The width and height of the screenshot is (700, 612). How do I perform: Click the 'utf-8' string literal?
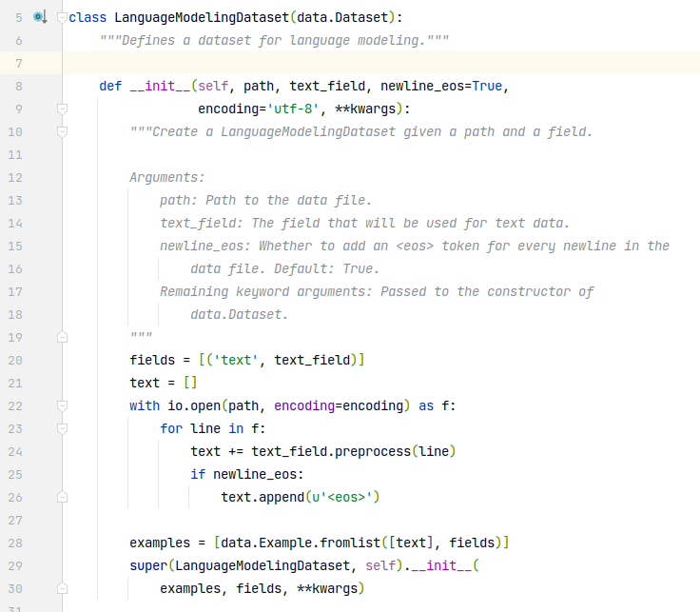pyautogui.click(x=293, y=109)
